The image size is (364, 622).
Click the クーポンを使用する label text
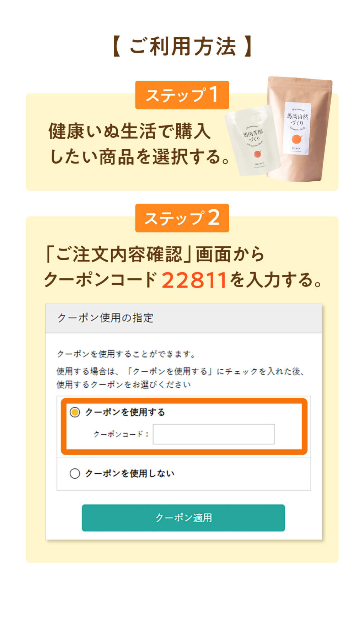click(125, 412)
